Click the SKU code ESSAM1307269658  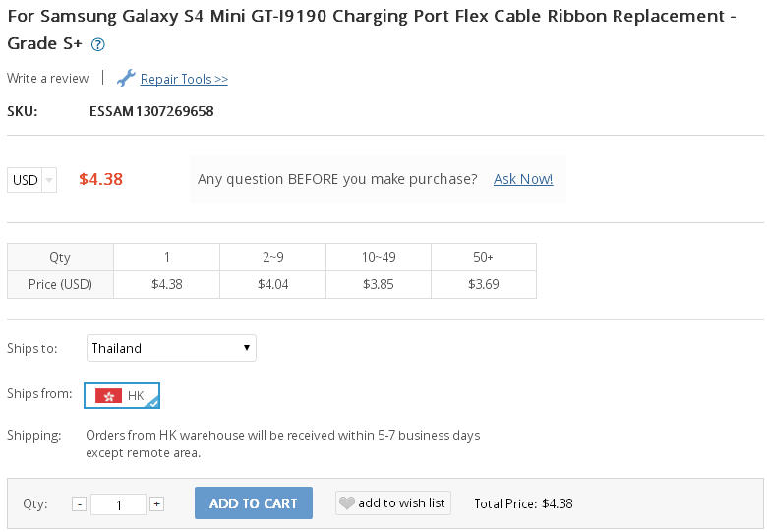point(151,111)
